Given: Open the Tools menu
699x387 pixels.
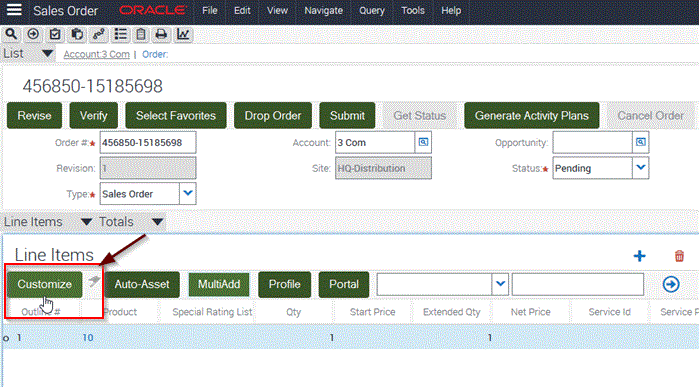Looking at the screenshot, I should tap(413, 10).
